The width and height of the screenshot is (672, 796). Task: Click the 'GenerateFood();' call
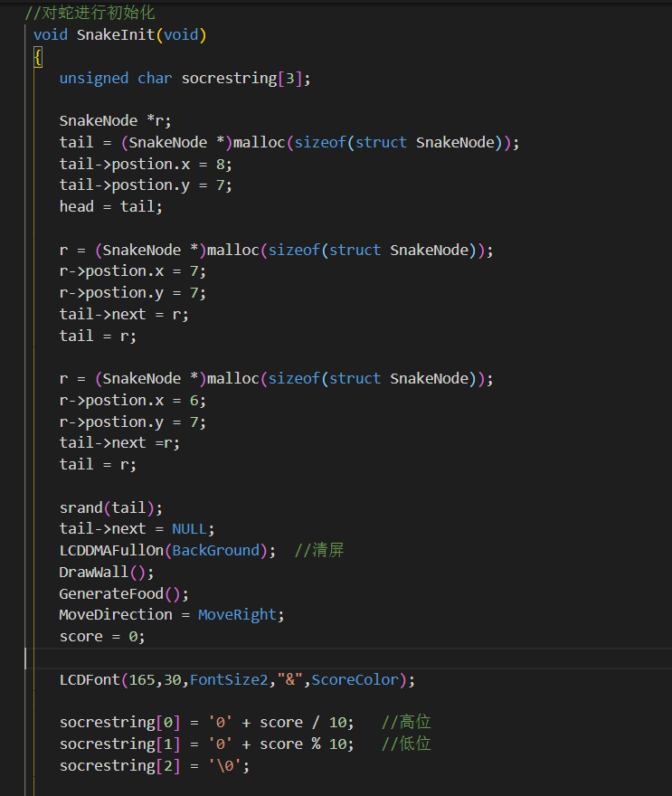pos(124,594)
